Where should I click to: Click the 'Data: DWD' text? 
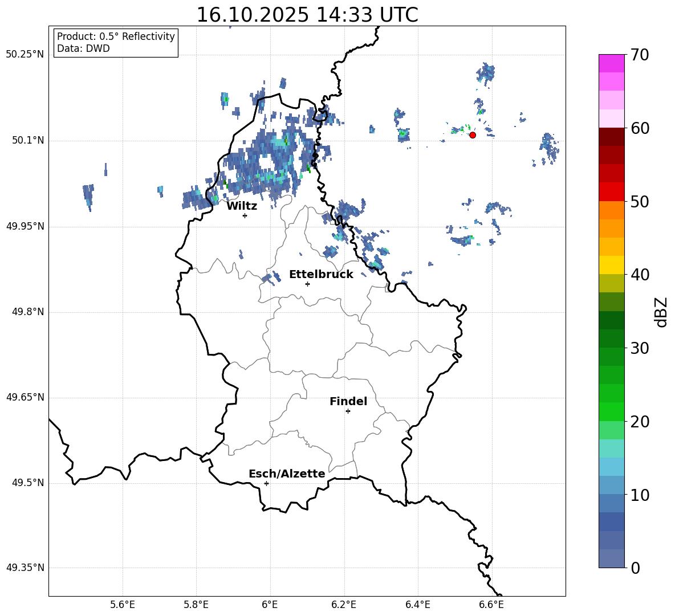click(83, 48)
